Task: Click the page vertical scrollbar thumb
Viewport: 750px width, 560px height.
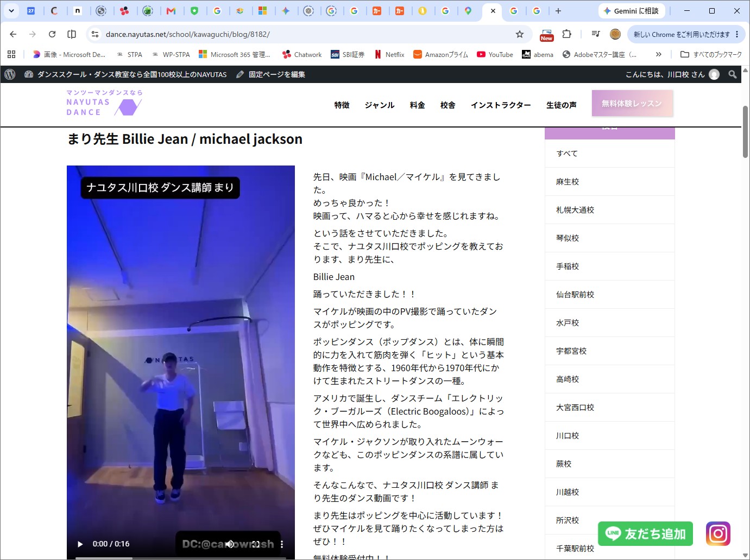Action: pyautogui.click(x=746, y=132)
